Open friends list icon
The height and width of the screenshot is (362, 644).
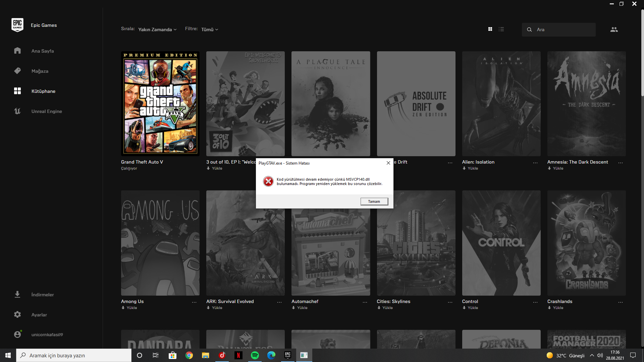[x=614, y=29]
